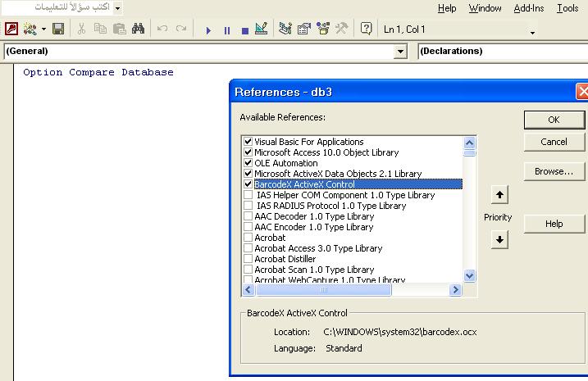Check AAC Encoder 1.0 Type Library checkbox

click(x=248, y=227)
